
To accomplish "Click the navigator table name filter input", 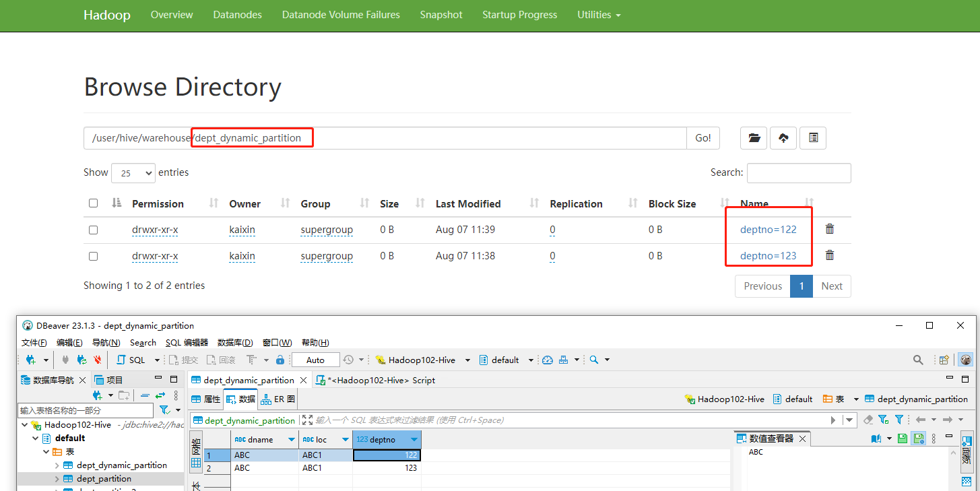I will point(86,410).
